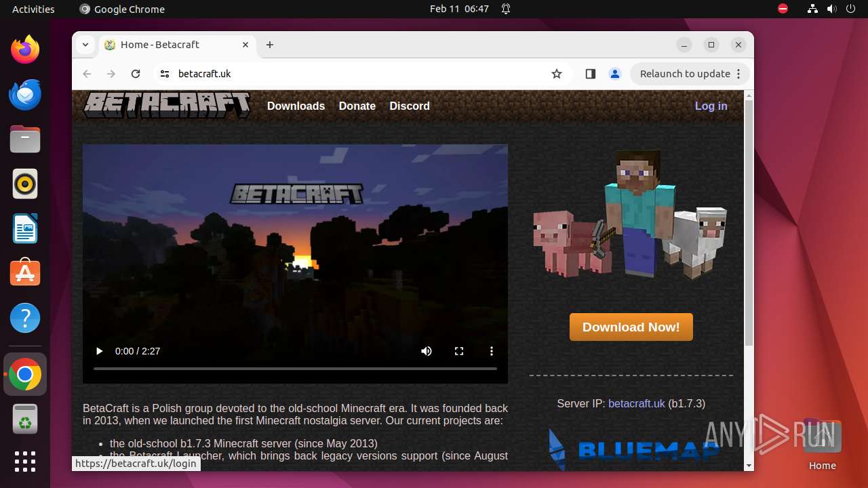Open the tab search dropdown arrow
Screen dimensions: 868x488
tap(85, 45)
